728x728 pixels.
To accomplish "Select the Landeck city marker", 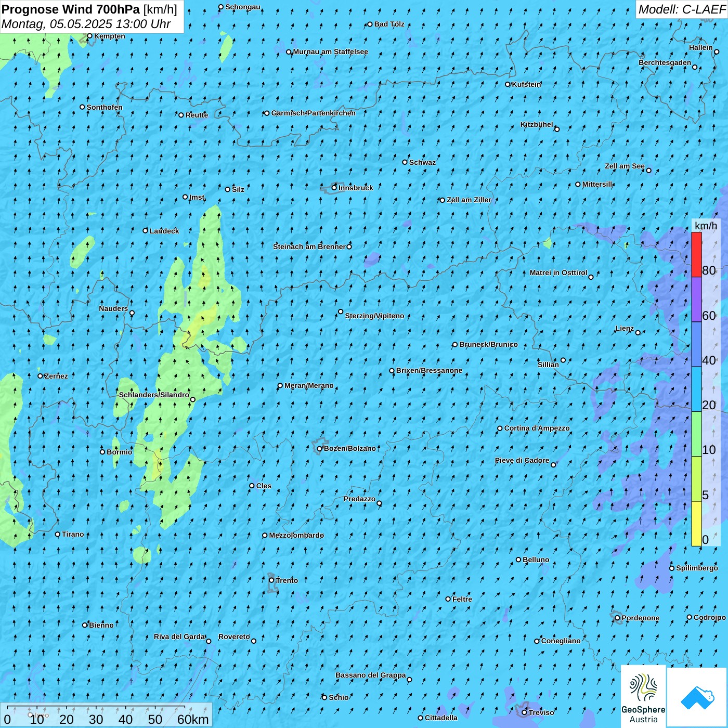I will [x=146, y=230].
